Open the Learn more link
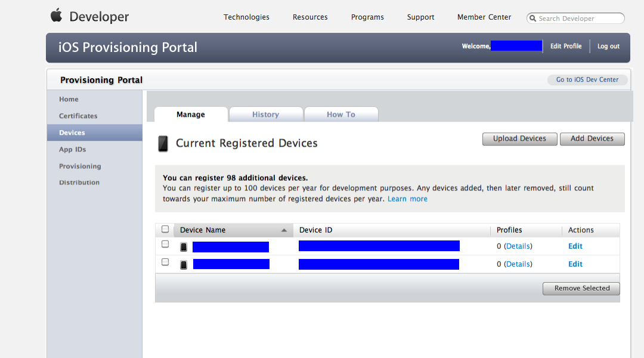Viewport: 644px width, 358px height. tap(407, 199)
